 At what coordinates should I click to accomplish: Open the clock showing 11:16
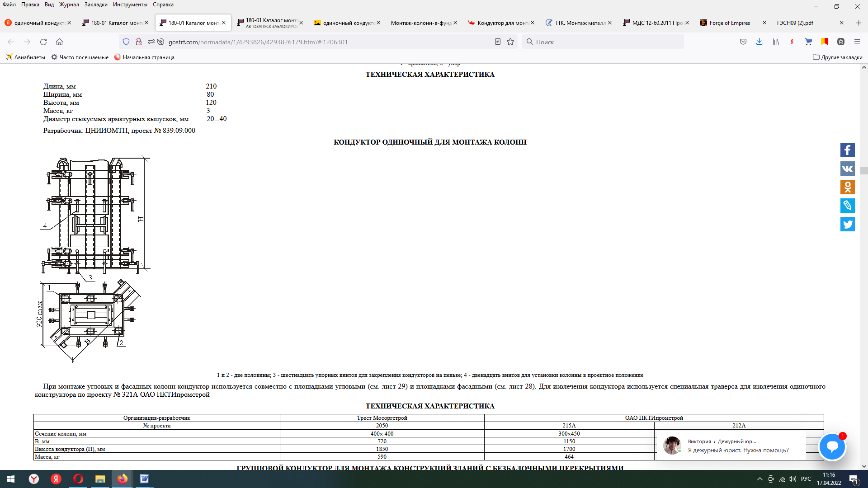(x=829, y=479)
